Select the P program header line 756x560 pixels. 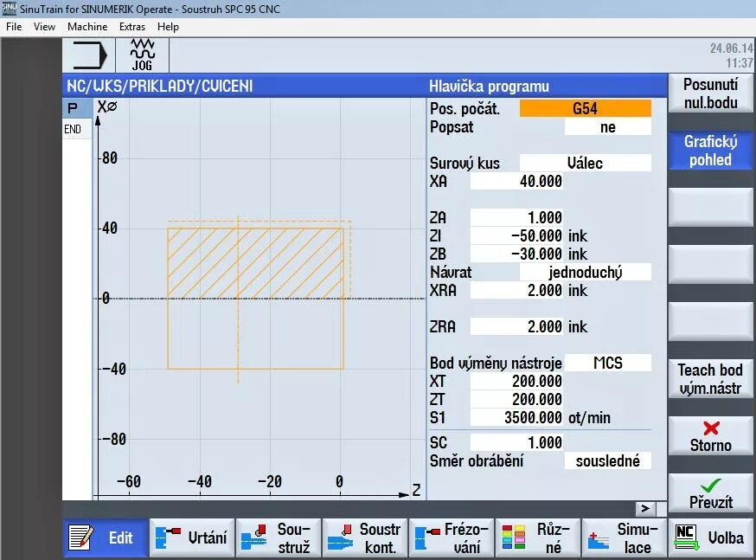77,108
